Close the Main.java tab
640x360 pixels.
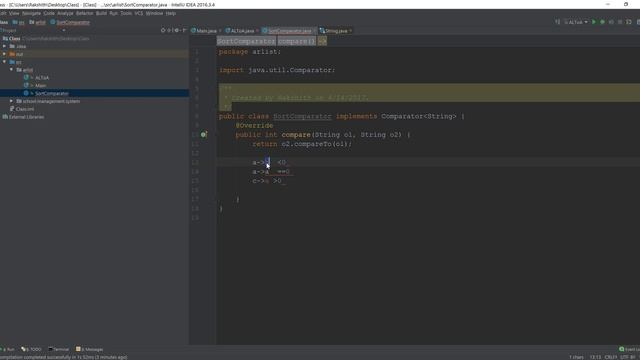point(220,31)
